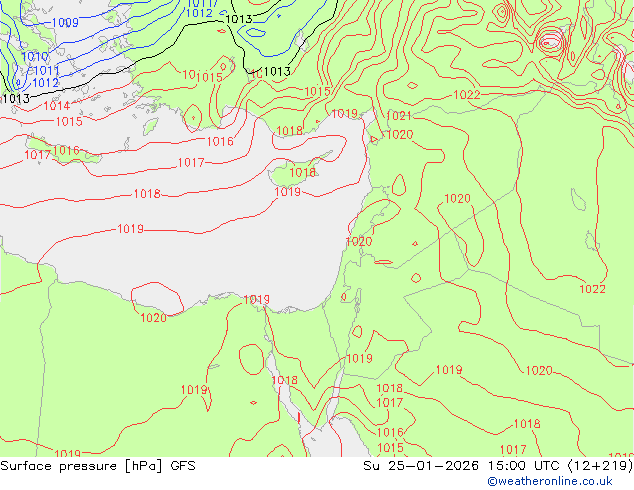Click the 'Surface pressure [hPa] GFS' caption
Image resolution: width=634 pixels, height=490 pixels.
(x=98, y=466)
